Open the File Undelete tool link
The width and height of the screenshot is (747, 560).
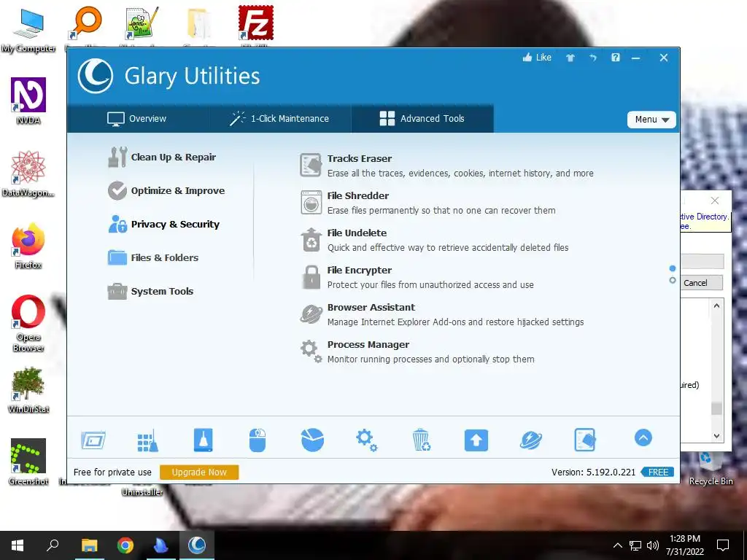click(357, 233)
